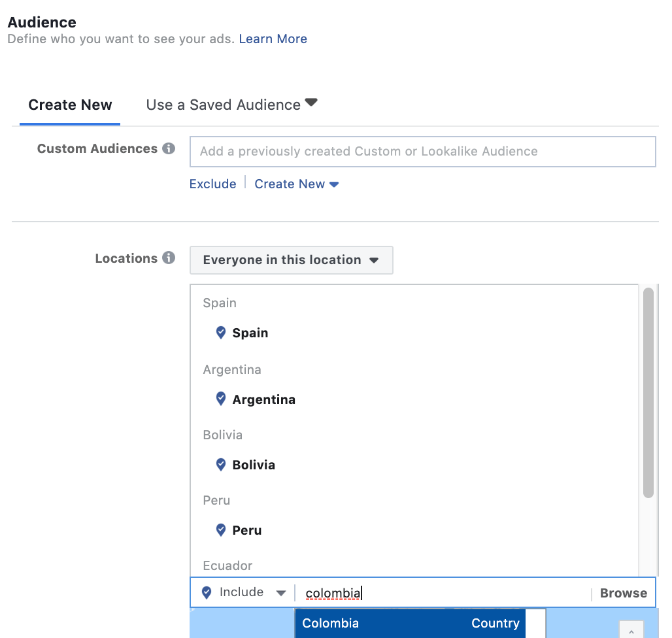
Task: Click the Exclude link
Action: click(x=212, y=184)
